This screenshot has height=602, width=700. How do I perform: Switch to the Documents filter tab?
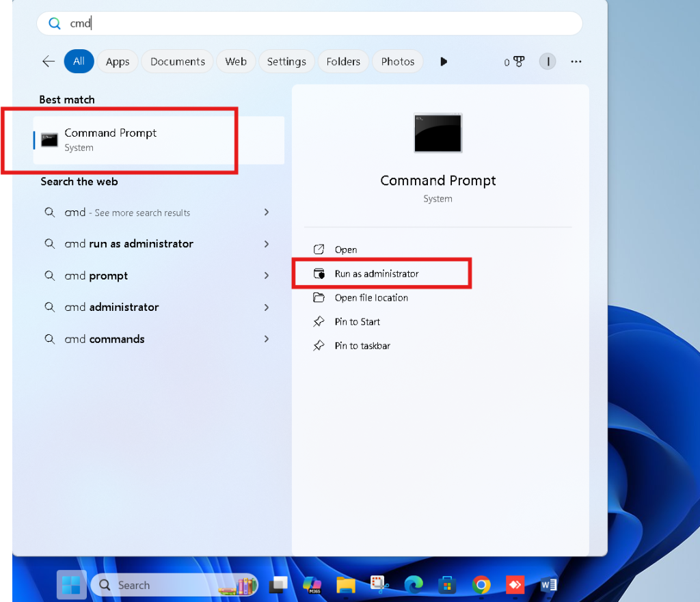click(x=177, y=61)
